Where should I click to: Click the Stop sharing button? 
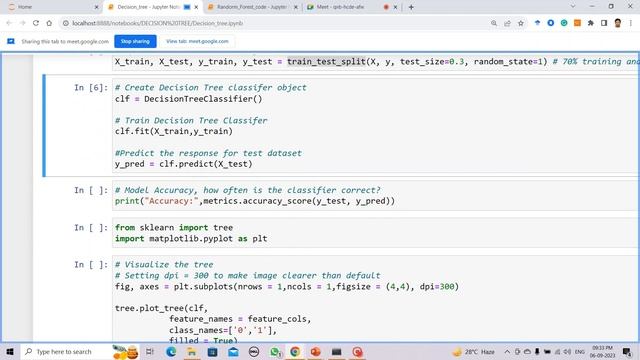point(135,41)
